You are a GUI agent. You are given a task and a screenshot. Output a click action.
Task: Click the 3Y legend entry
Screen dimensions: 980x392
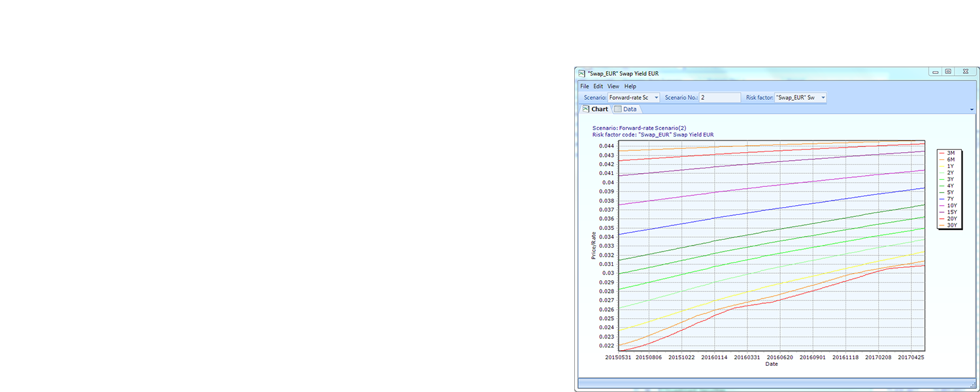point(947,179)
